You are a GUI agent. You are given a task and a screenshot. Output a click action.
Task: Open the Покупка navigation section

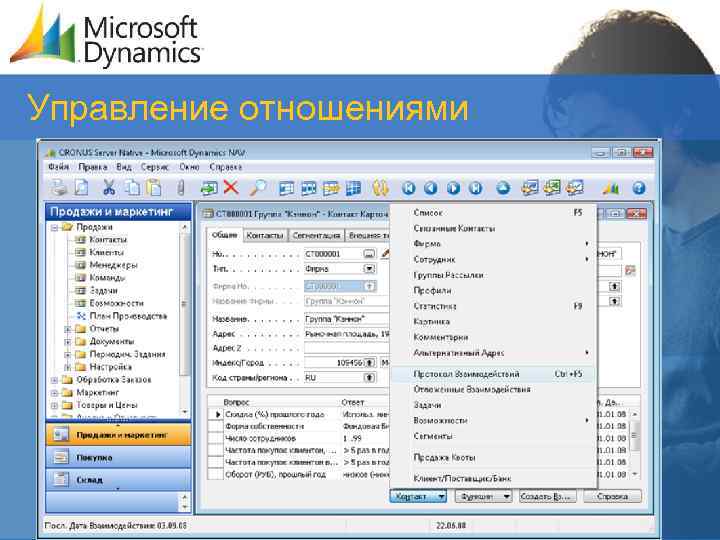coord(118,457)
